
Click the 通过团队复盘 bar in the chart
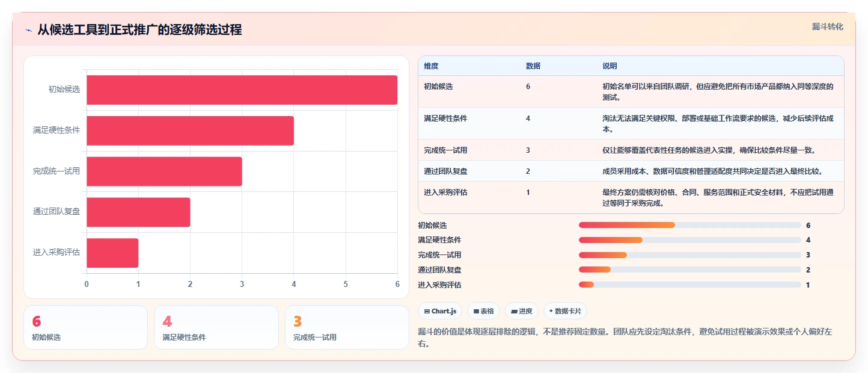tap(138, 212)
